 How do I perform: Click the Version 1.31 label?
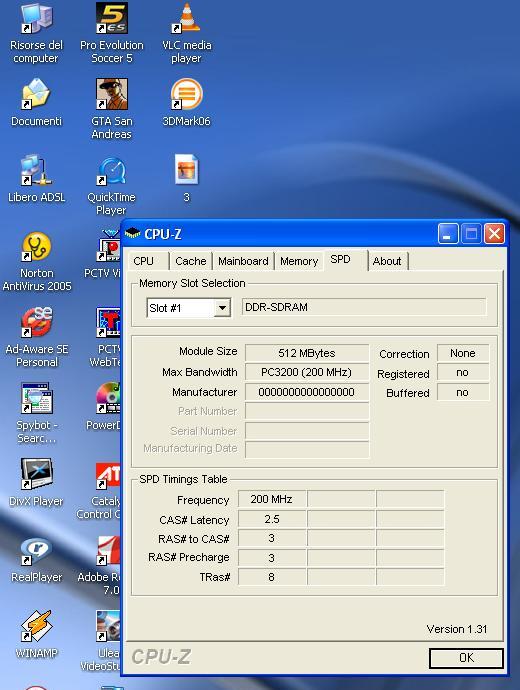point(457,629)
